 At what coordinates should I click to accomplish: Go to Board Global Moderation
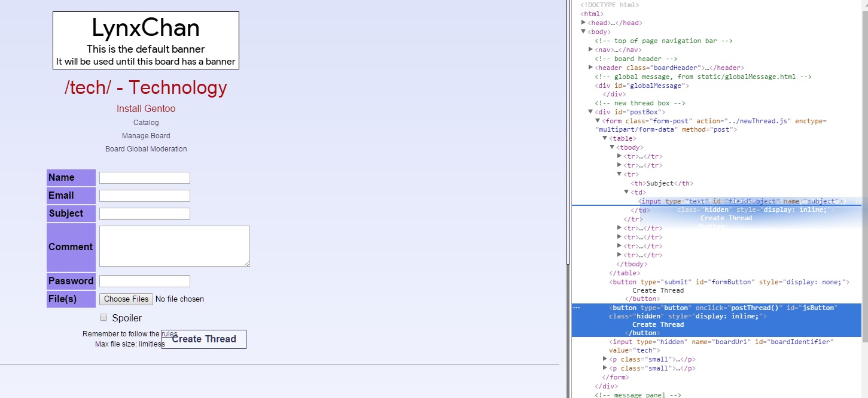(x=146, y=149)
